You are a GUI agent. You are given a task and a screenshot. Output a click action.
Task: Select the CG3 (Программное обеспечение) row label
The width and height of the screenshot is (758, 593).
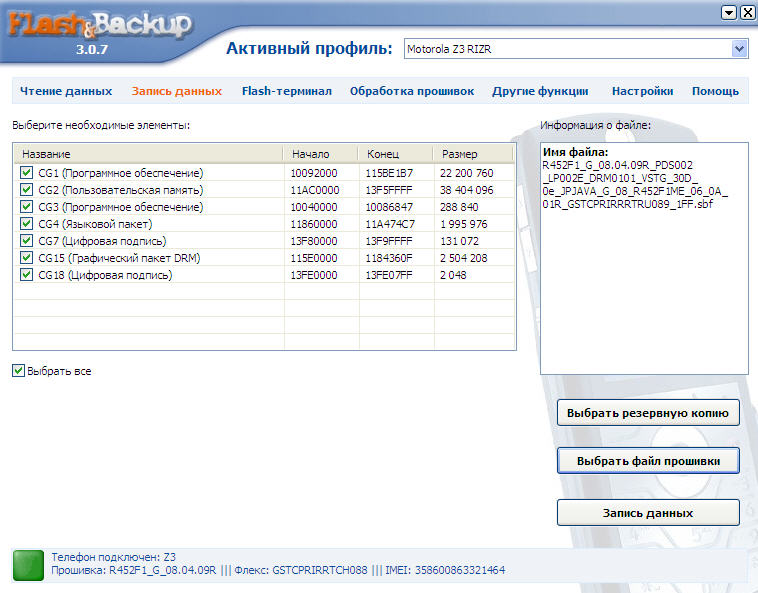point(121,207)
